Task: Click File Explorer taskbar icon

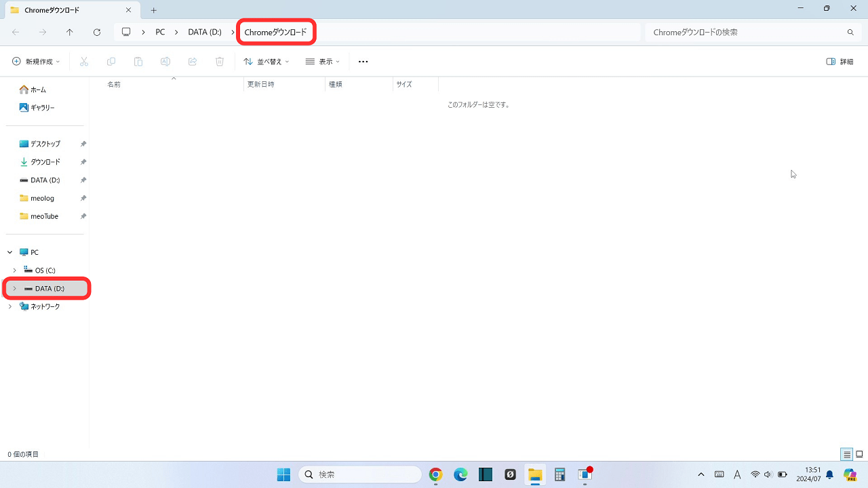Action: (535, 474)
